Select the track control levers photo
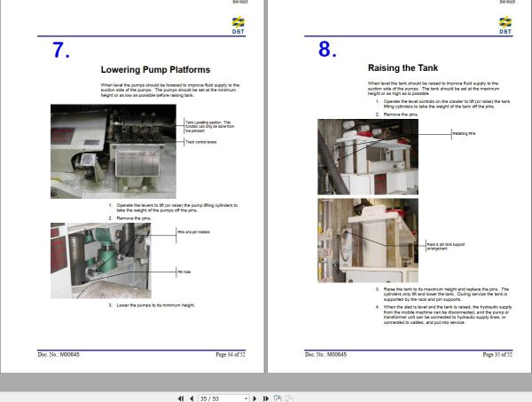This screenshot has width=532, height=402. coord(113,151)
